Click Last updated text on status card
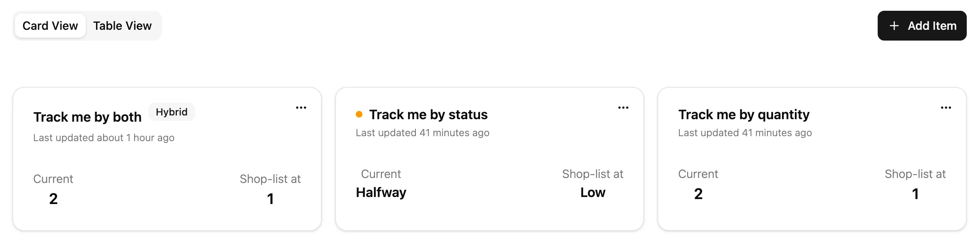 pyautogui.click(x=422, y=133)
